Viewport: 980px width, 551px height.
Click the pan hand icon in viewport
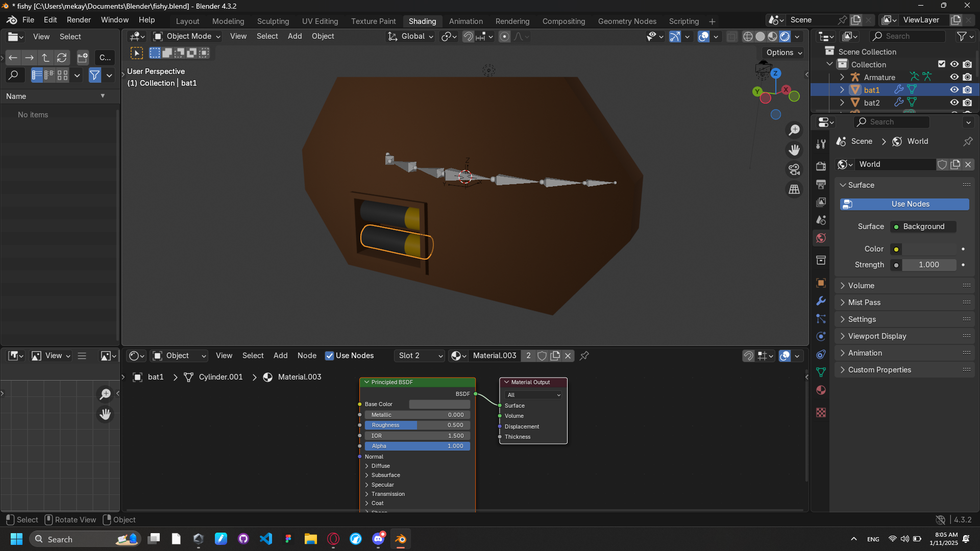pos(794,150)
